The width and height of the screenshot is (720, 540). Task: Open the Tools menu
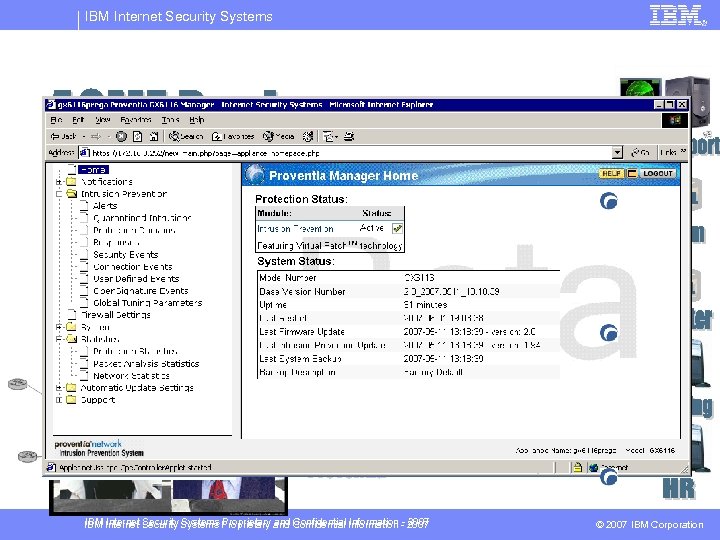click(170, 120)
